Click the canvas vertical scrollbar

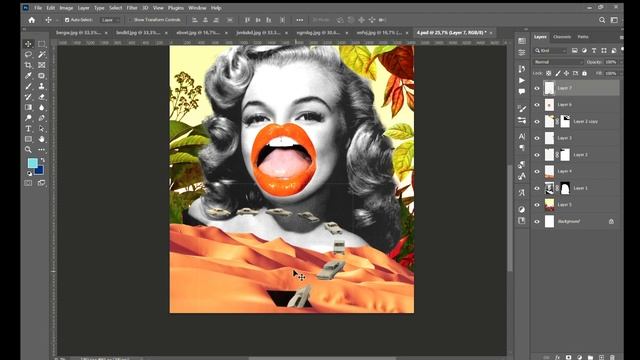pyautogui.click(x=509, y=218)
